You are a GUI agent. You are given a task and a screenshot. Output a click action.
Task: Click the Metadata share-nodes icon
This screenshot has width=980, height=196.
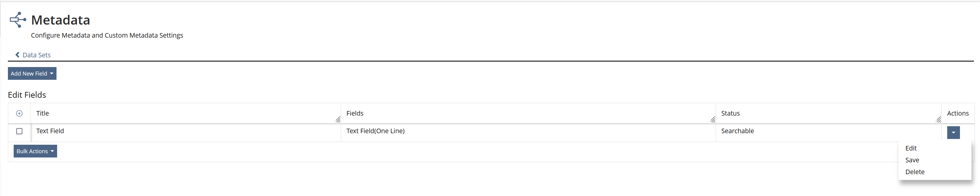point(18,20)
